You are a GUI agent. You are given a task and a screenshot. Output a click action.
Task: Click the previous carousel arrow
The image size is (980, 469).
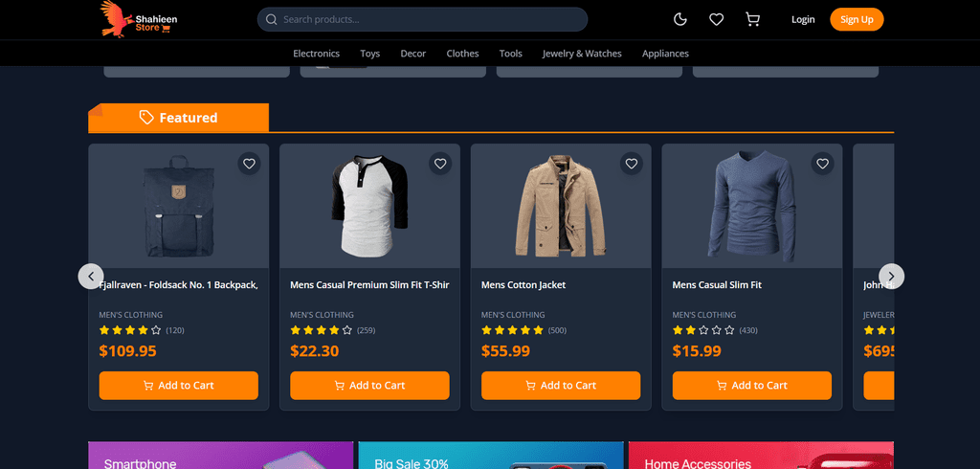[91, 276]
